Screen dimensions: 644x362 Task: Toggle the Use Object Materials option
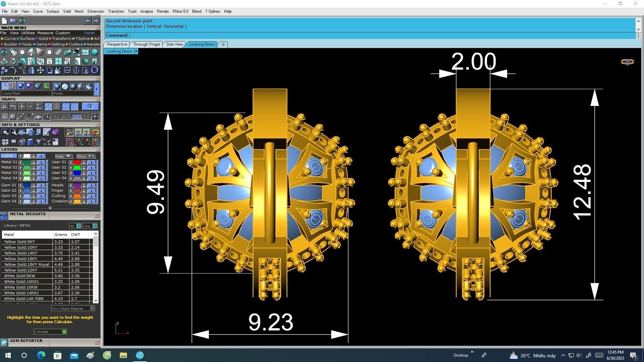click(x=73, y=308)
